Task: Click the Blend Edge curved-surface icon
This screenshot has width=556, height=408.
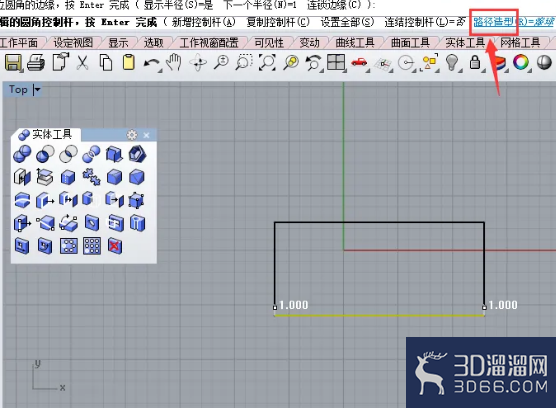Action: 22,200
